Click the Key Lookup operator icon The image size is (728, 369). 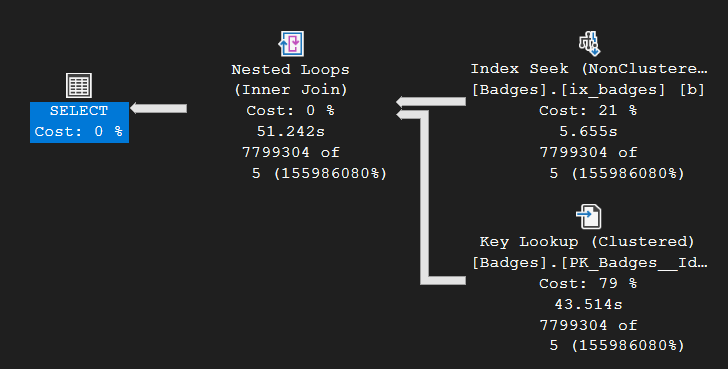[x=589, y=216]
